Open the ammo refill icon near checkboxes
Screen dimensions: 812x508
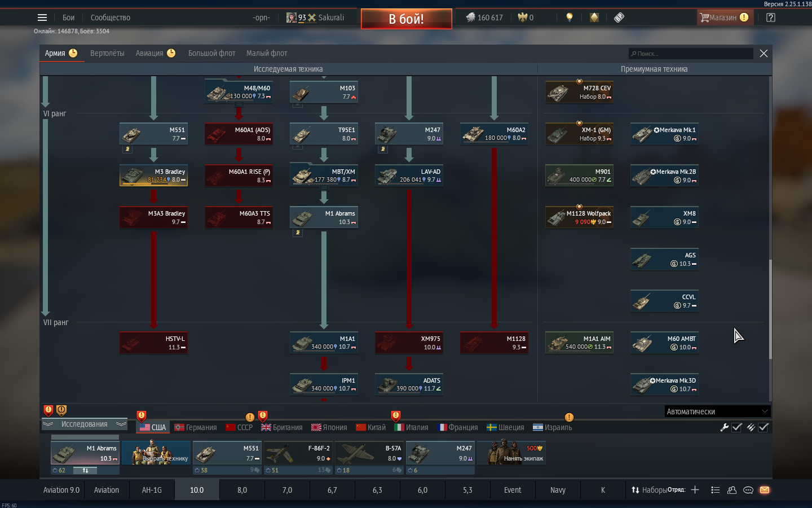point(751,427)
